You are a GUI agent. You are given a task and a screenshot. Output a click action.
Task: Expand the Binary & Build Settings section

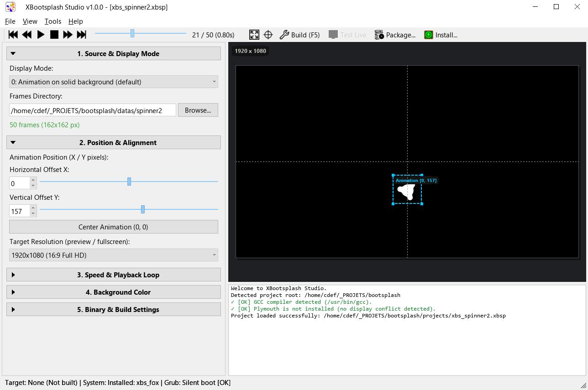point(114,309)
